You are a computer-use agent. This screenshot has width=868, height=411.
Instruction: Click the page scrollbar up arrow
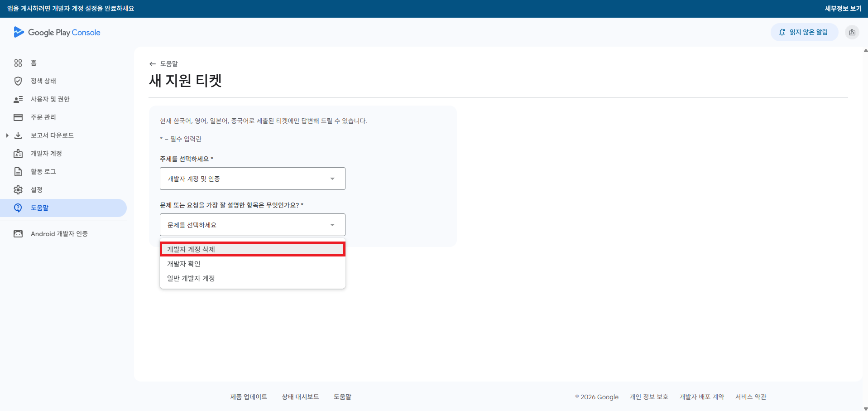click(x=866, y=50)
